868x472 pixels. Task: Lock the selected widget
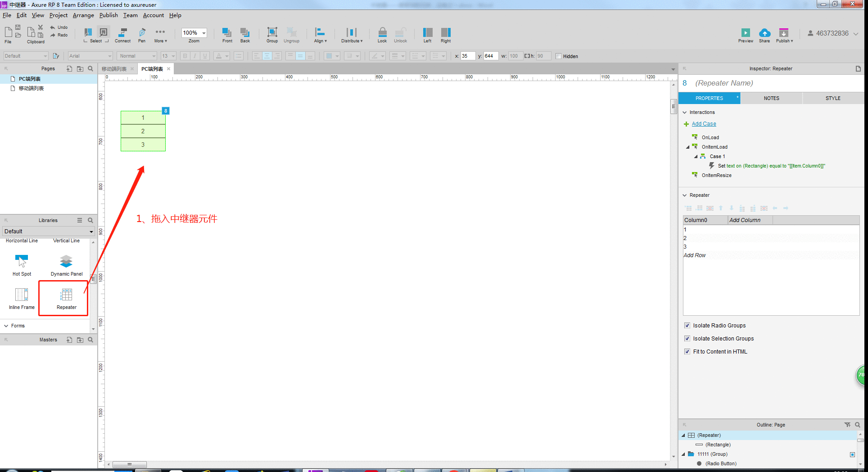click(382, 35)
